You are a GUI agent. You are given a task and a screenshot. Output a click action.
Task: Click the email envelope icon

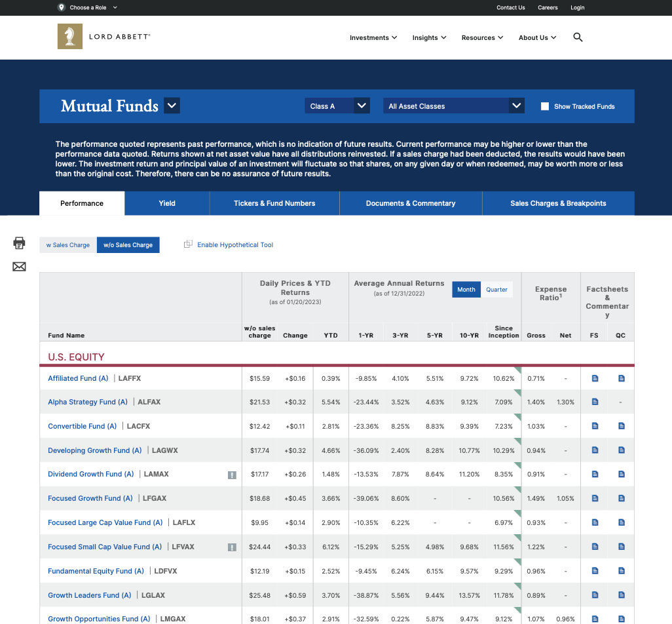tap(19, 267)
